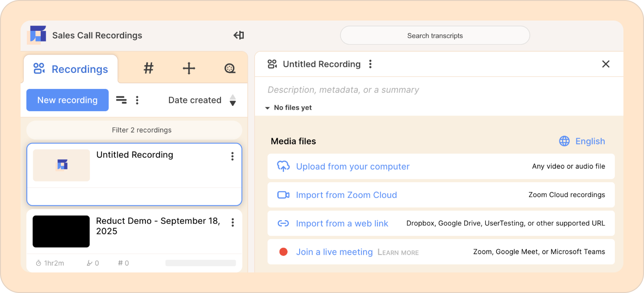Open the film reel tab icon

point(229,68)
